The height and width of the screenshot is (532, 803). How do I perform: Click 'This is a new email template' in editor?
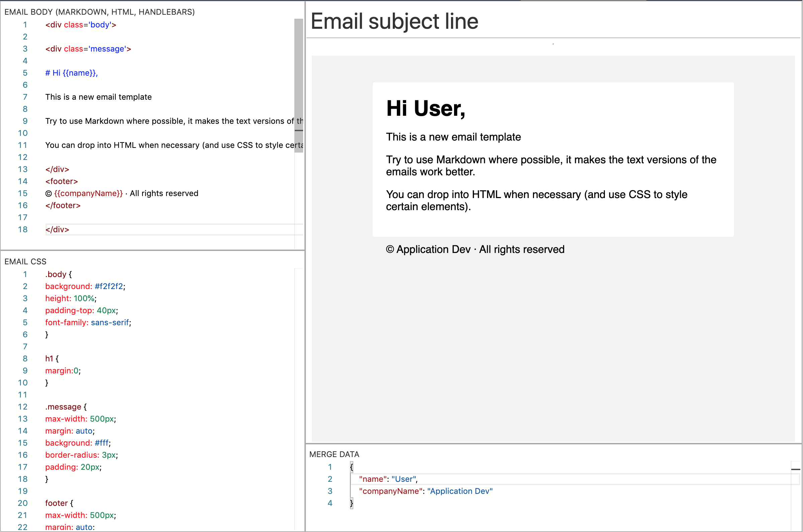[98, 97]
